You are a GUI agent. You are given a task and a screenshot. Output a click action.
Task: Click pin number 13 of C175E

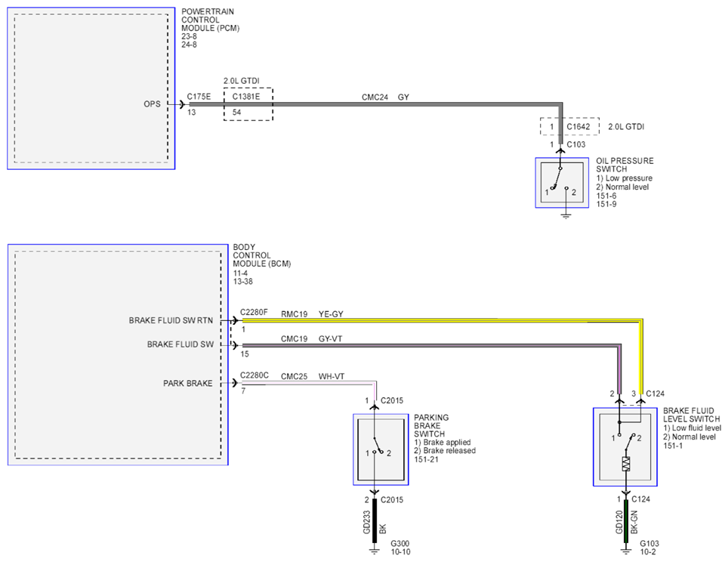[191, 112]
